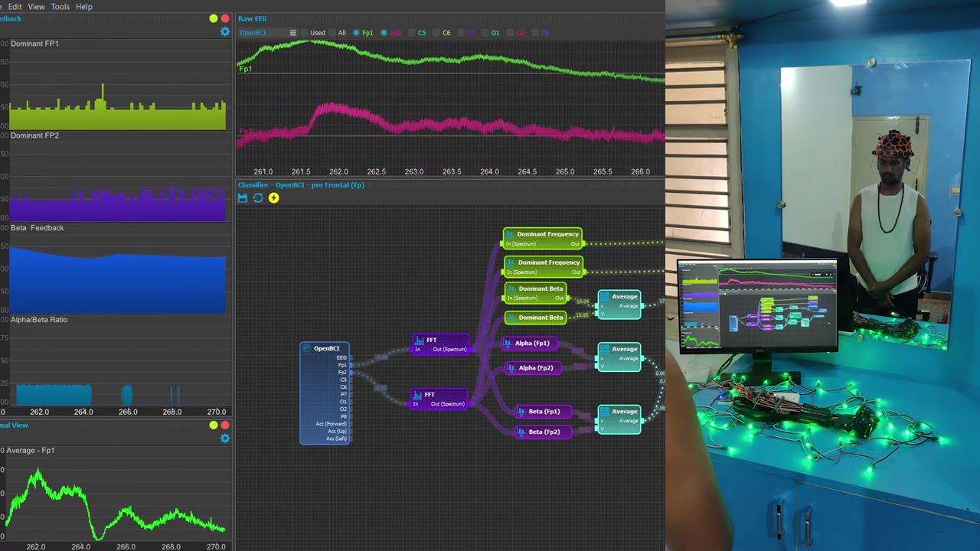Close the Feedback panel with the red dot
Image resolution: width=980 pixels, height=551 pixels.
coord(225,18)
